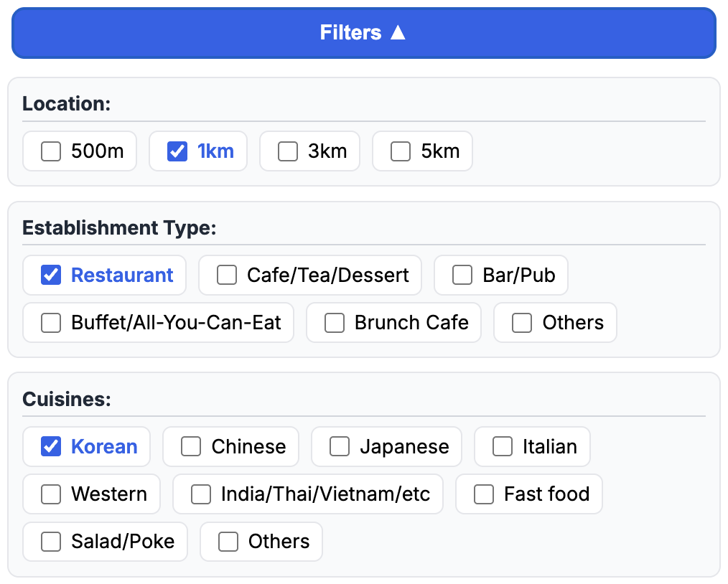Image resolution: width=728 pixels, height=584 pixels.
Task: Tick the 5km distance checkbox
Action: point(401,152)
